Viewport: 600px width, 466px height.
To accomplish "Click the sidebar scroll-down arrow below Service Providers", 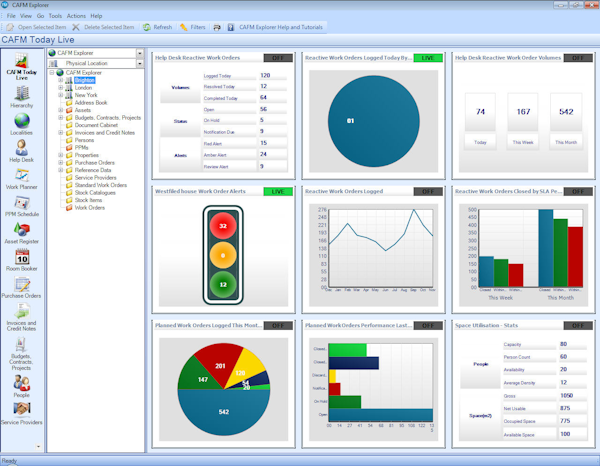I will 38,446.
